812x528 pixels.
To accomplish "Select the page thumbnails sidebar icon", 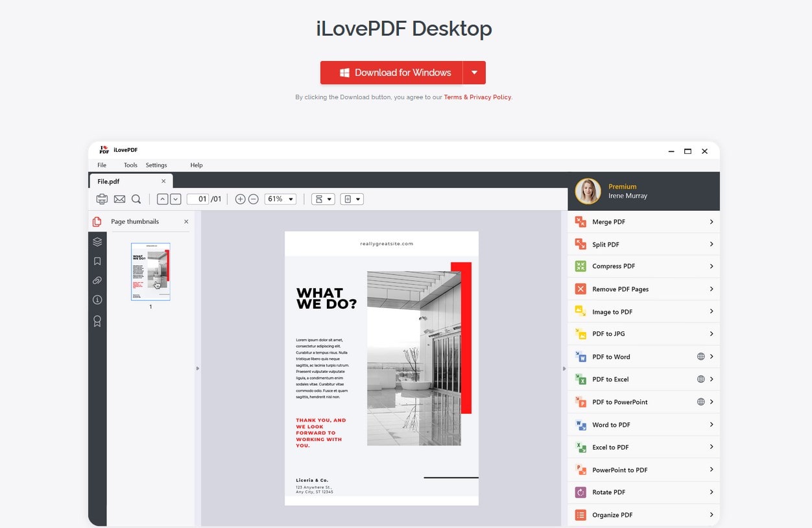I will (x=97, y=222).
